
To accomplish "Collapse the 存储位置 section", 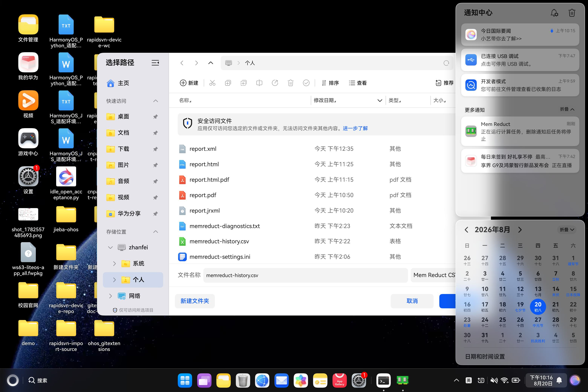I will pos(155,232).
